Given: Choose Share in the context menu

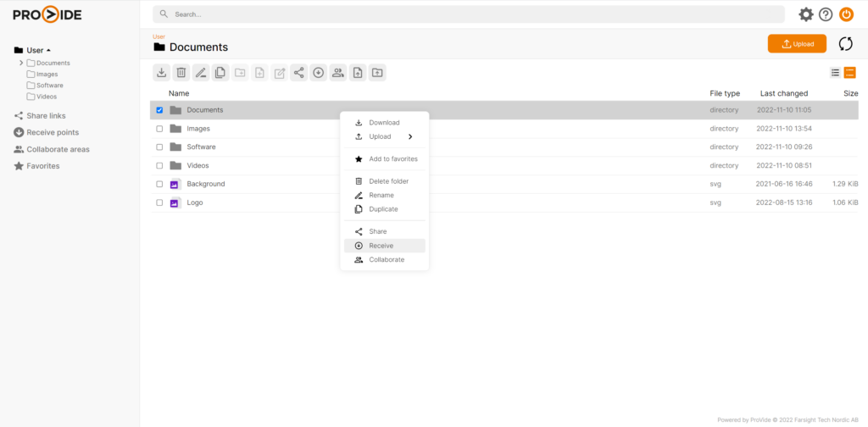Looking at the screenshot, I should pyautogui.click(x=385, y=232).
